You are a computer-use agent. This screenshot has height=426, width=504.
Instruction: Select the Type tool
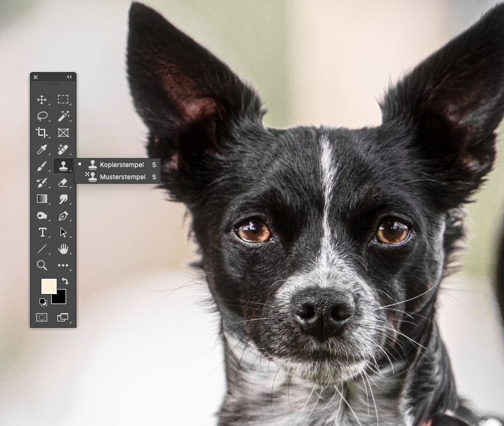[42, 232]
